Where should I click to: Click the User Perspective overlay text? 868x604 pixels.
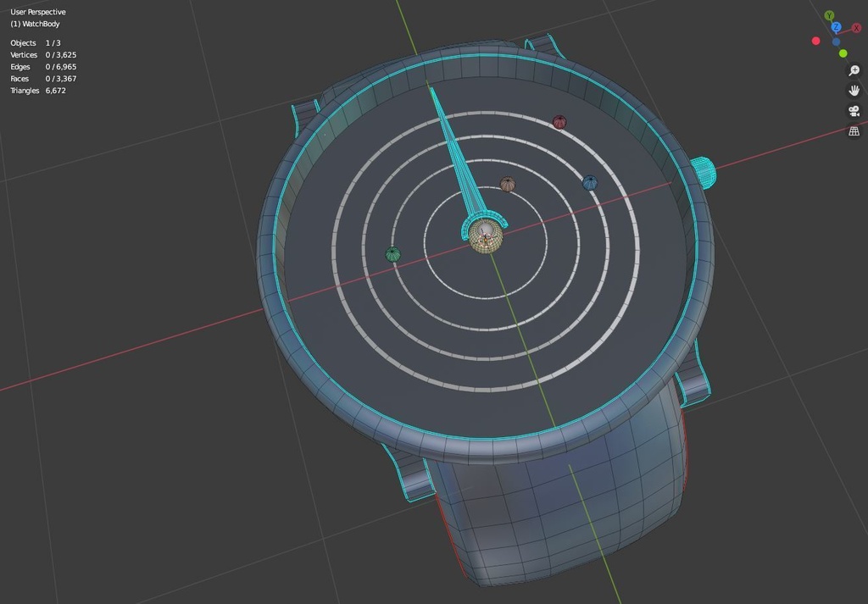pos(37,11)
